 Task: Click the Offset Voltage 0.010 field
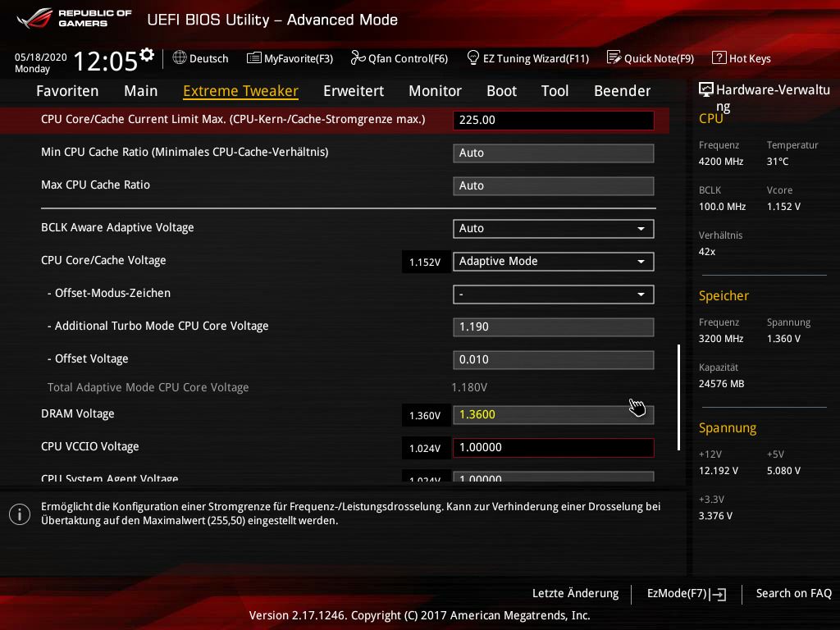point(554,360)
